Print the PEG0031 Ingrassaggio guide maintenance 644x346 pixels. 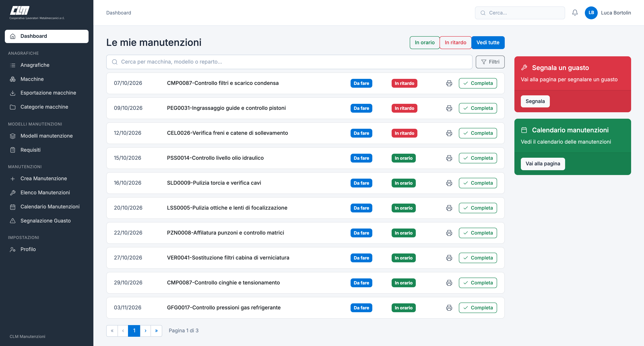point(449,108)
